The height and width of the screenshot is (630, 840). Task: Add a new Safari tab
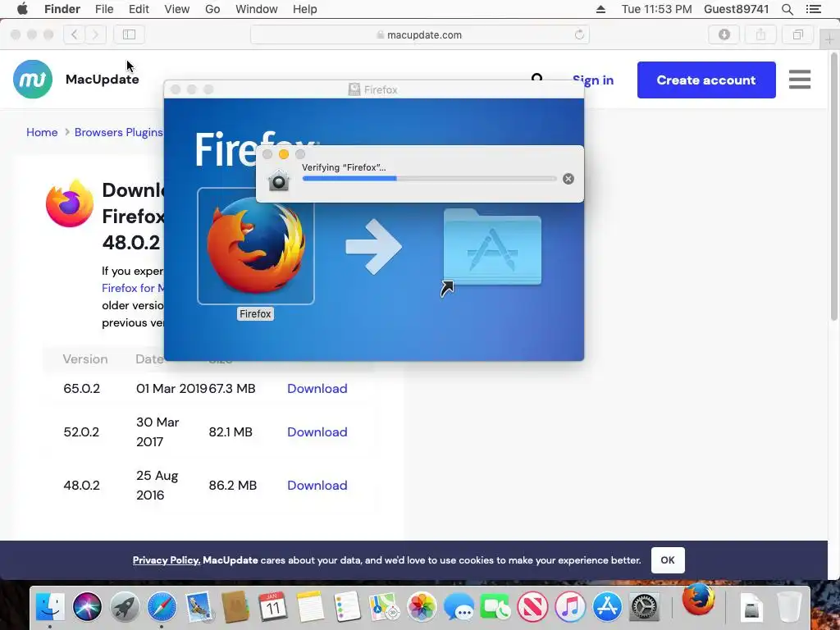coord(829,39)
